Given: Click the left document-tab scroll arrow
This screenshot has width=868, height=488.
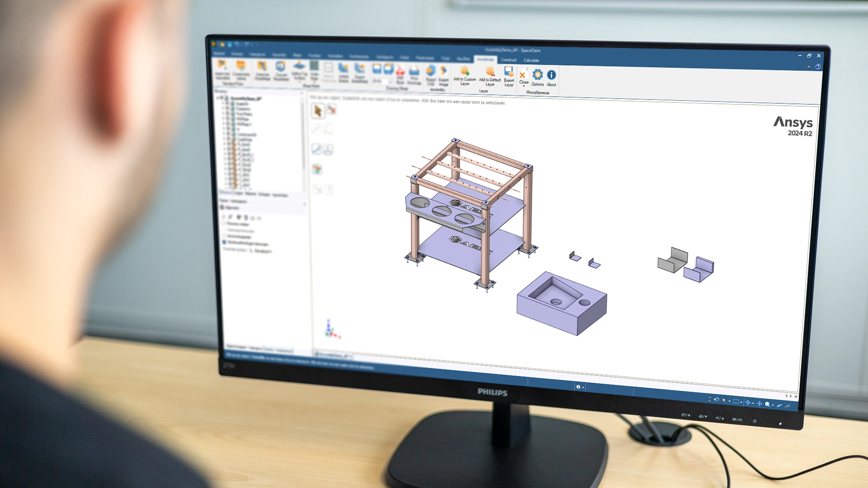Looking at the screenshot, I should [x=786, y=396].
